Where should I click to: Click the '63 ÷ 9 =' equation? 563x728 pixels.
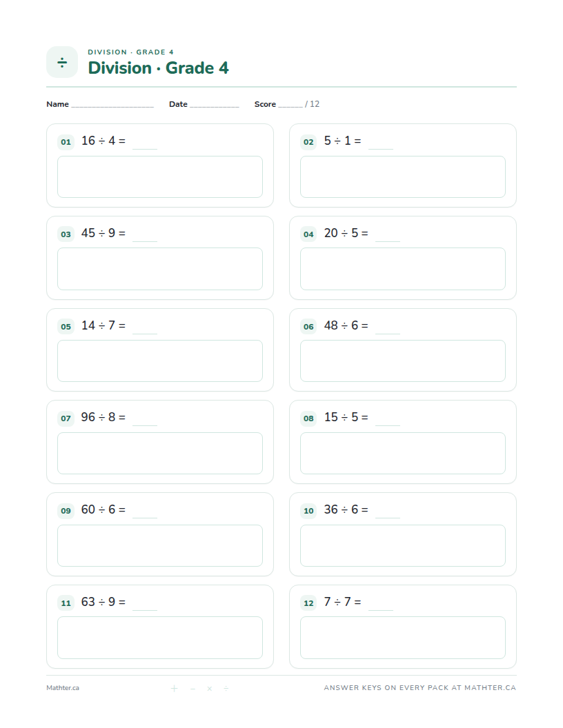tap(103, 602)
